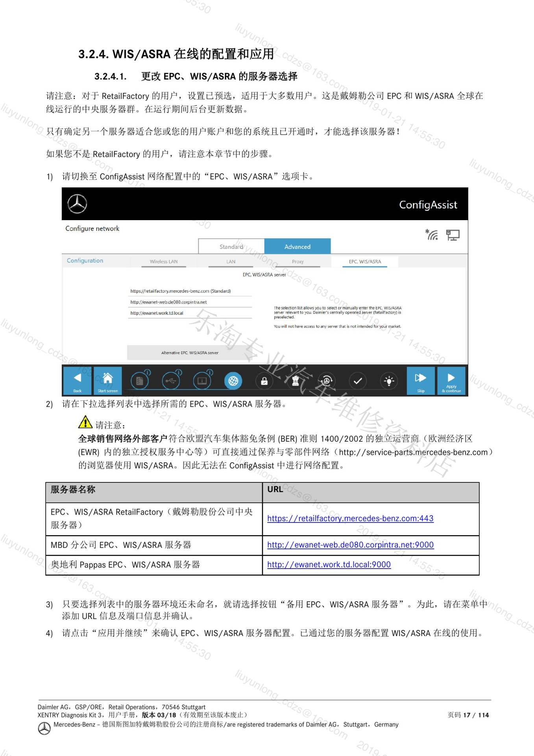Open the EPC, WIS/ASRA configuration tab

point(365,262)
